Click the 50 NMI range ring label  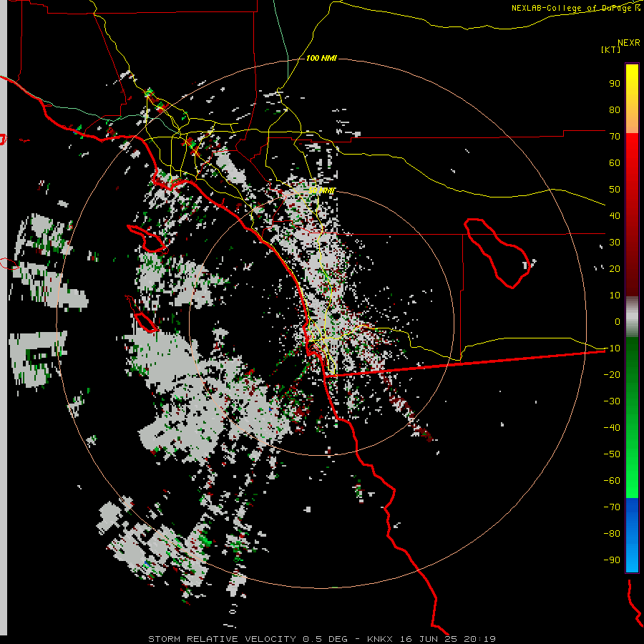pos(321,190)
